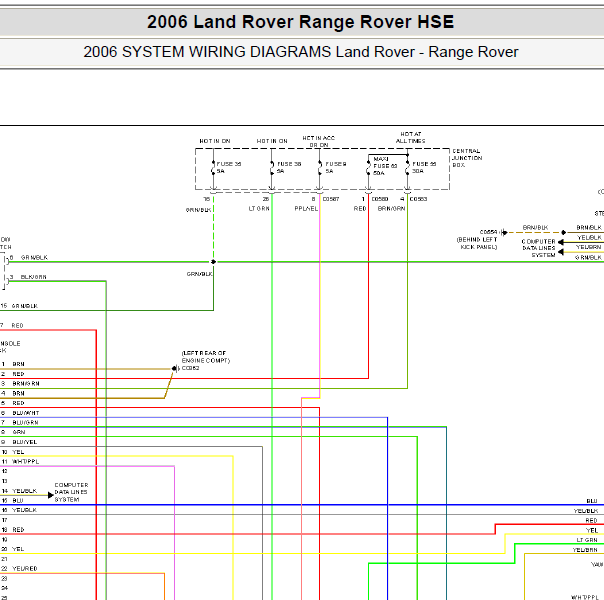The width and height of the screenshot is (604, 600).
Task: Click the "CENTRAL JUNCTION BOX" label
Action: (467, 158)
